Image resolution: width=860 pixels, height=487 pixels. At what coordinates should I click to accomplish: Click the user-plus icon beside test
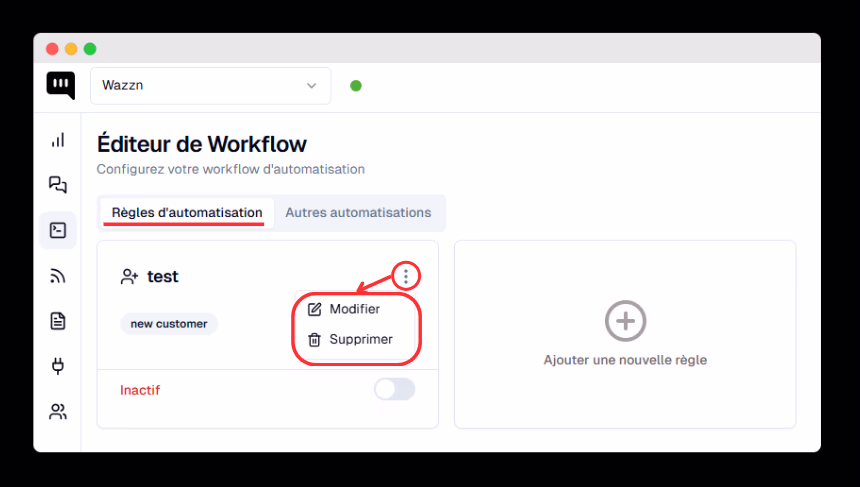[129, 276]
